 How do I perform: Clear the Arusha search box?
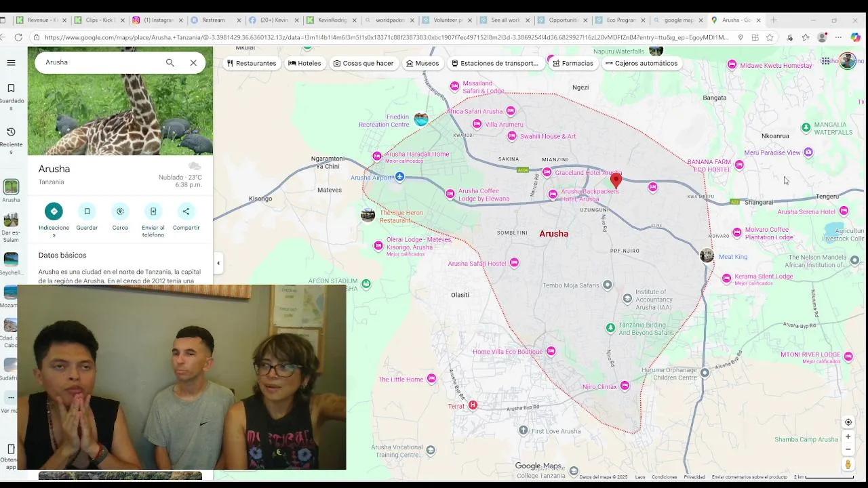[x=193, y=62]
